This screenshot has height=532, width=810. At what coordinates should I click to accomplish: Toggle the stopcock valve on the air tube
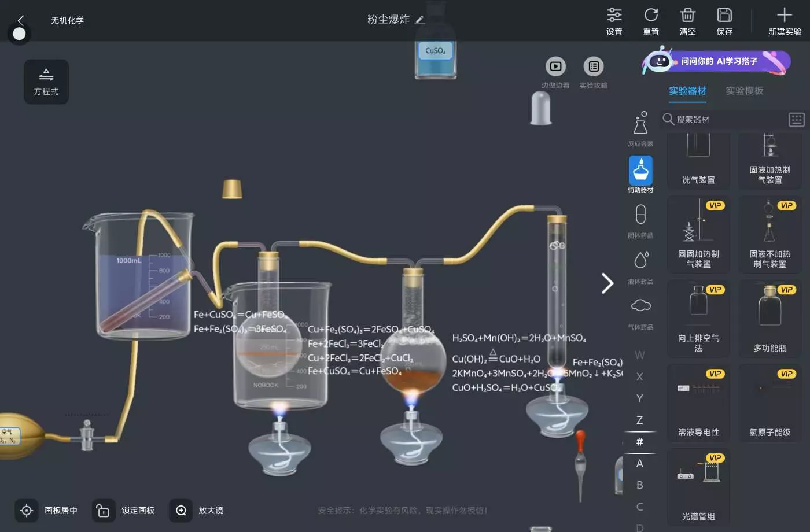pos(87,435)
